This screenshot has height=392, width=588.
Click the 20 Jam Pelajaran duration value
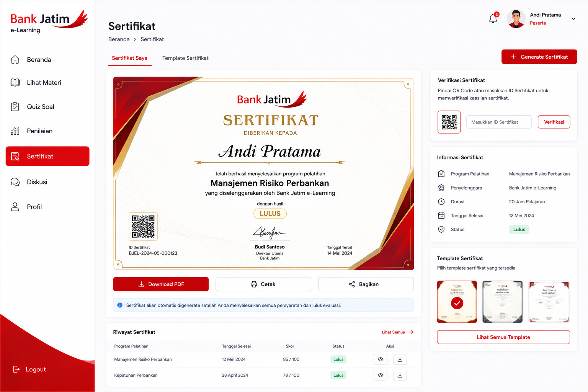click(527, 202)
